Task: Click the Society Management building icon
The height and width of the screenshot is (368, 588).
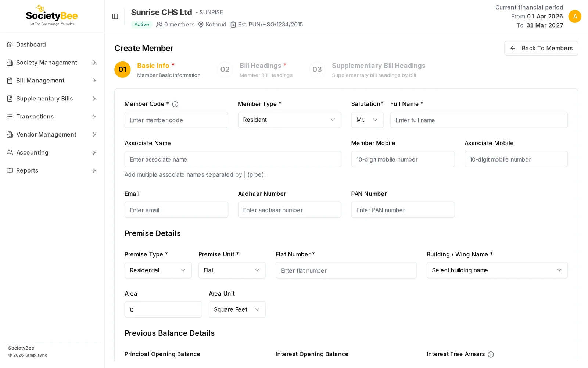Action: pyautogui.click(x=10, y=63)
